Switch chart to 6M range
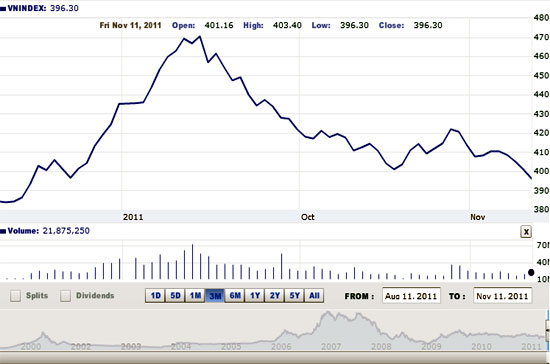The height and width of the screenshot is (364, 550). 235,296
